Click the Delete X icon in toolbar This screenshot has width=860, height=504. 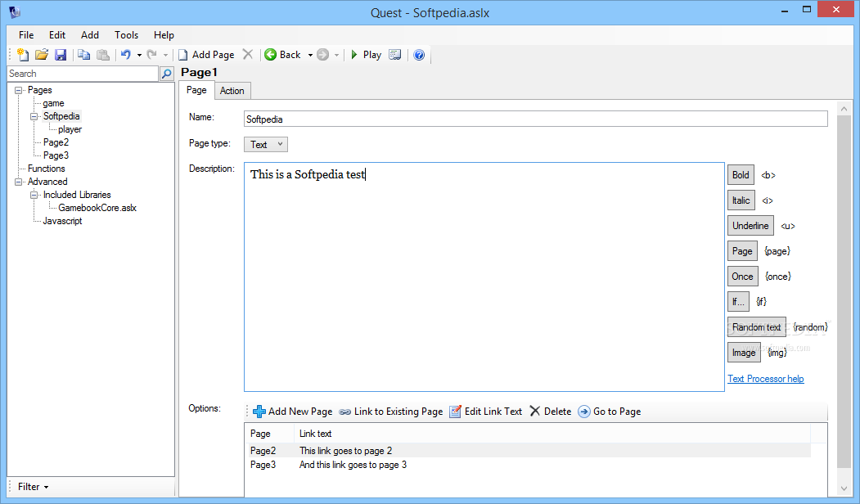[x=248, y=54]
